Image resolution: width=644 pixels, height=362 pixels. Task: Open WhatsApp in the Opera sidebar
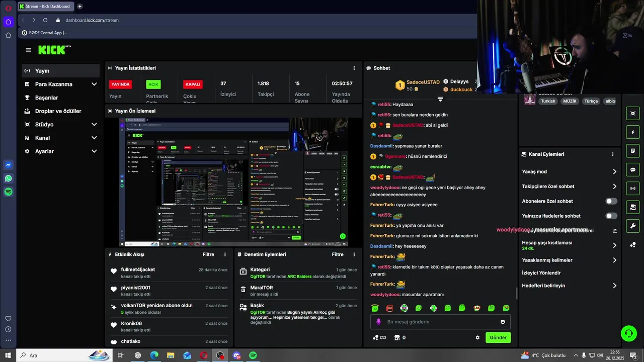tap(9, 178)
